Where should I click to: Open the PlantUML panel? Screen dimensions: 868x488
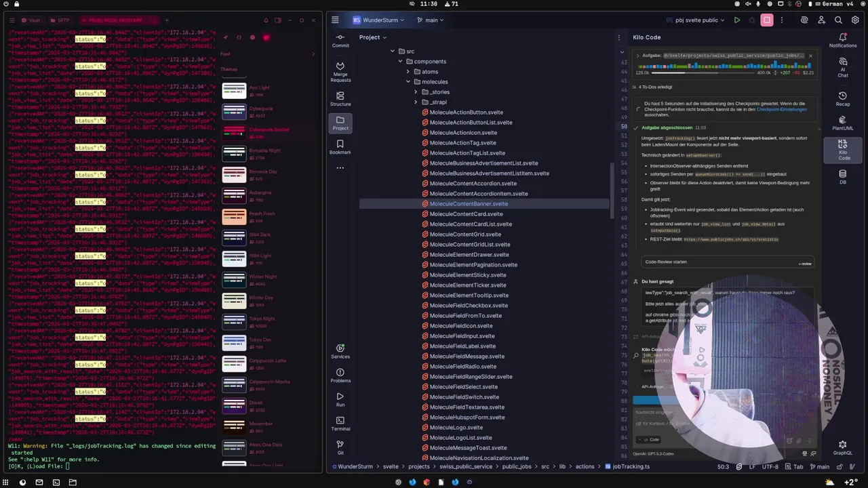click(x=843, y=123)
